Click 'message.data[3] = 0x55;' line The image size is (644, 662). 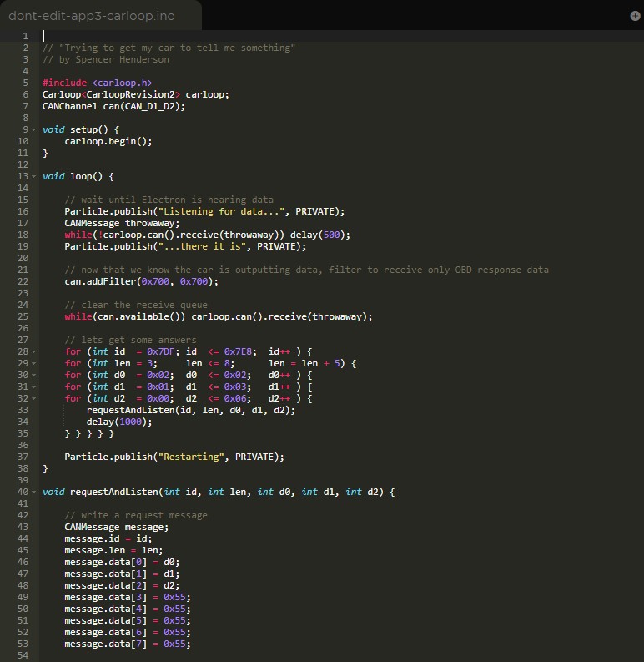pyautogui.click(x=128, y=598)
